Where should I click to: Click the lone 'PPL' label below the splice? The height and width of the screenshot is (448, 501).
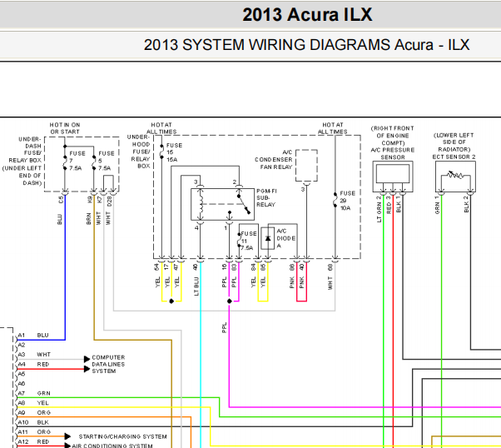(x=225, y=328)
